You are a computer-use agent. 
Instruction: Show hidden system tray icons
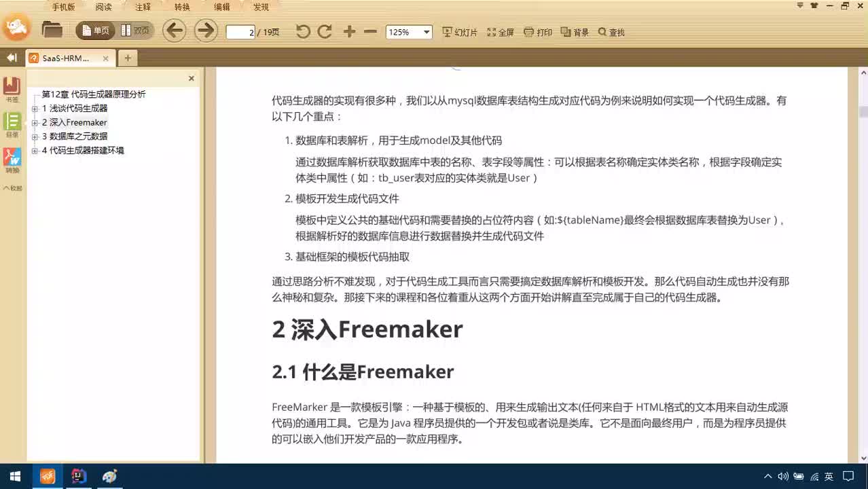(768, 477)
